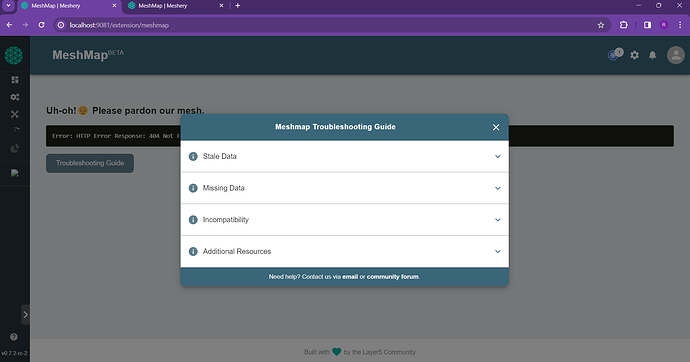
Task: Click the MeshMap BETA page title
Action: click(x=88, y=55)
